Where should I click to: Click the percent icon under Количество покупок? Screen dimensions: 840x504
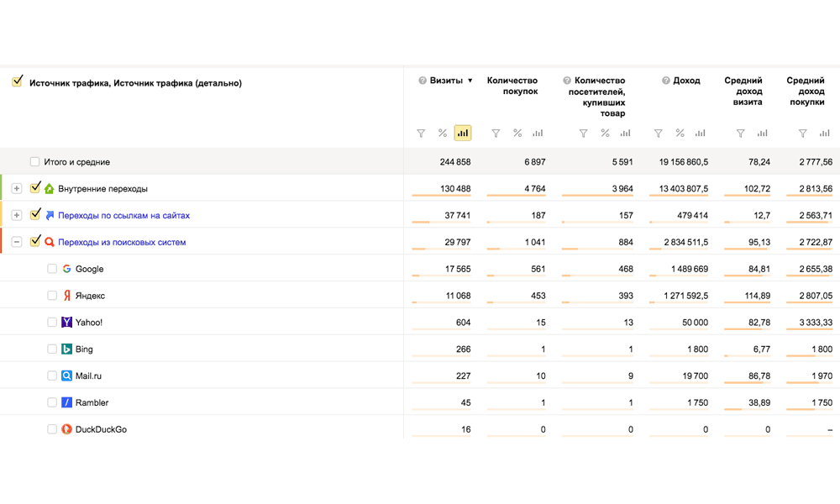(x=517, y=133)
